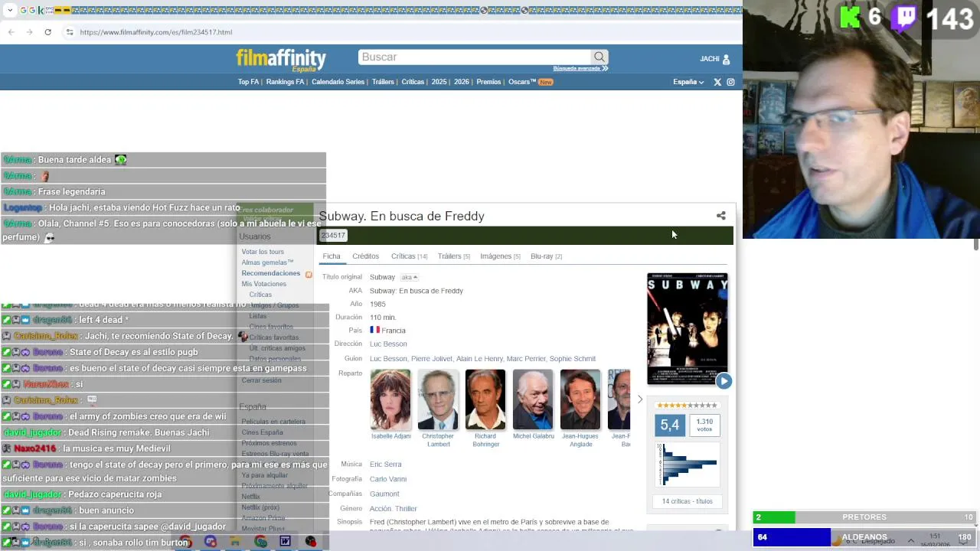Click the red recording app taskbar icon
980x551 pixels.
(x=310, y=542)
